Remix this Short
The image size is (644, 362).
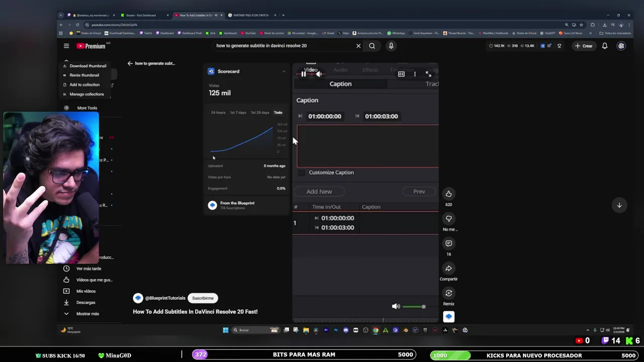tap(448, 293)
